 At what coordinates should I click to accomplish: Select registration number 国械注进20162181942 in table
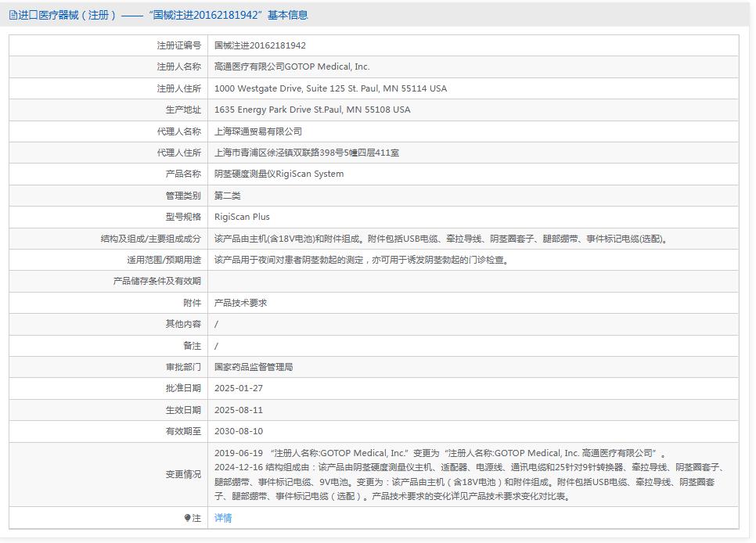click(260, 45)
